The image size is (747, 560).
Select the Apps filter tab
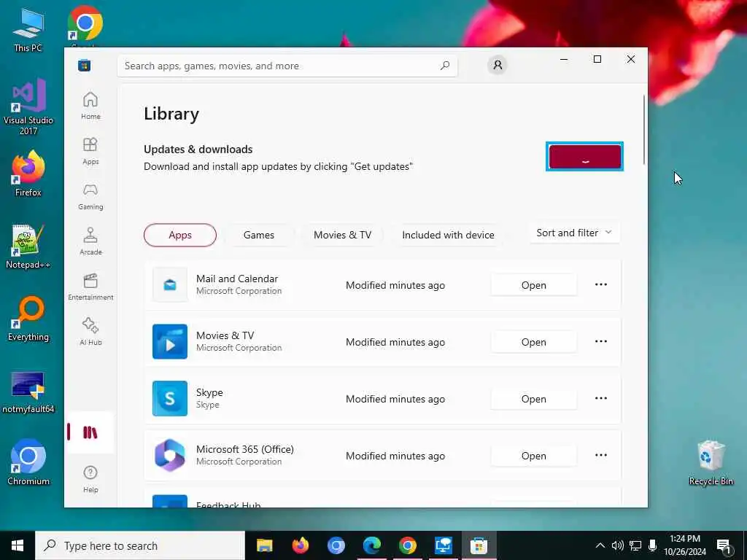click(x=180, y=235)
